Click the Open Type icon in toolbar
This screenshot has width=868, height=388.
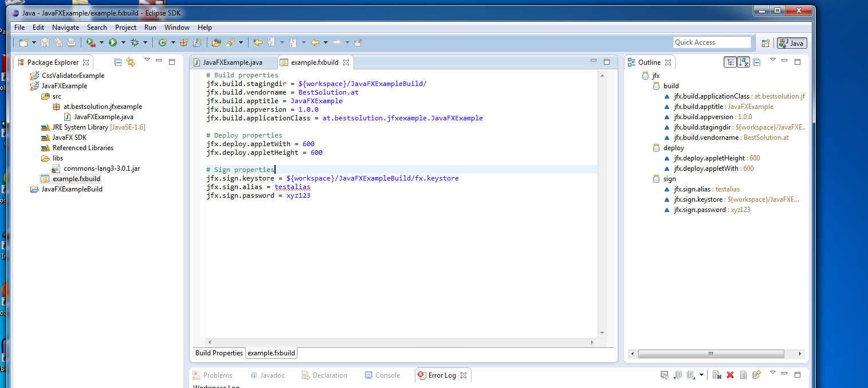pos(216,42)
